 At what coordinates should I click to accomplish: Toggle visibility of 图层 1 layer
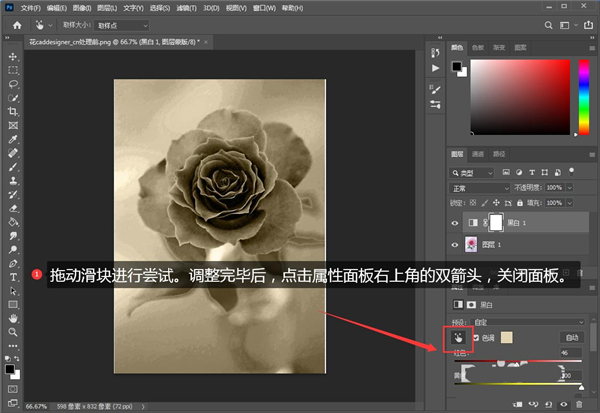coord(456,245)
